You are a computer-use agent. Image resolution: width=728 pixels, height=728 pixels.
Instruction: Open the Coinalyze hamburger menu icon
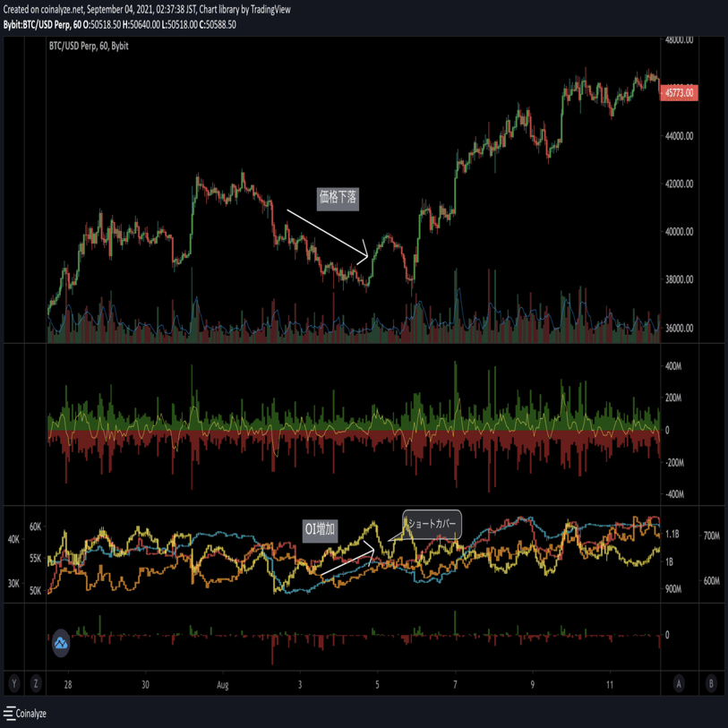(x=9, y=713)
